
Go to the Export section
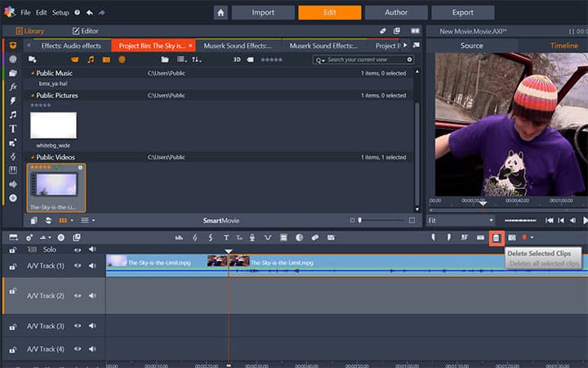[463, 13]
